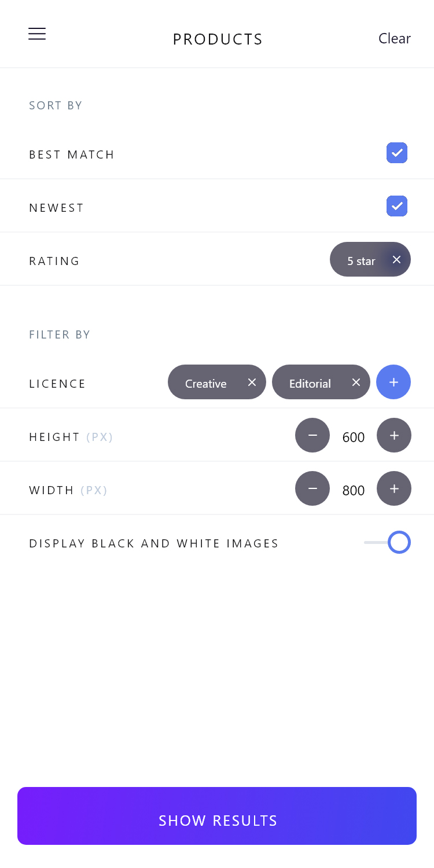Expand the Sort By section
434x868 pixels.
point(56,105)
